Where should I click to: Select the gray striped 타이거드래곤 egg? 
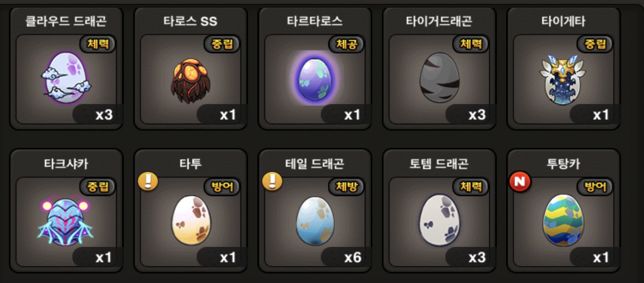point(439,78)
